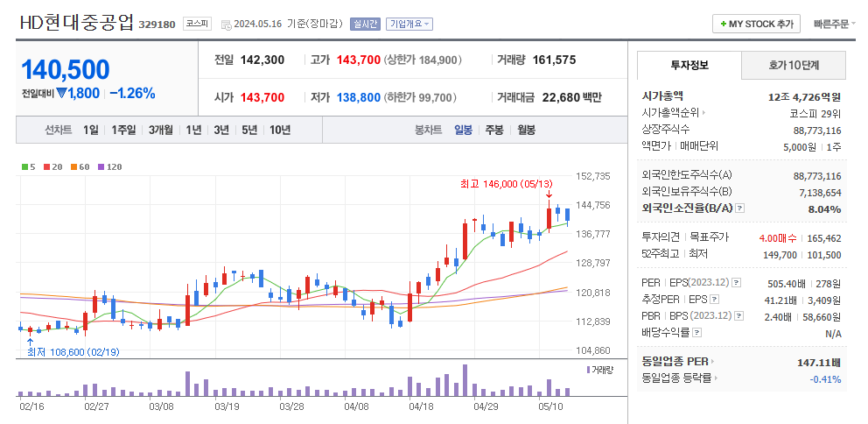Click the calendar icon beside 2024.05.16 date

[226, 25]
